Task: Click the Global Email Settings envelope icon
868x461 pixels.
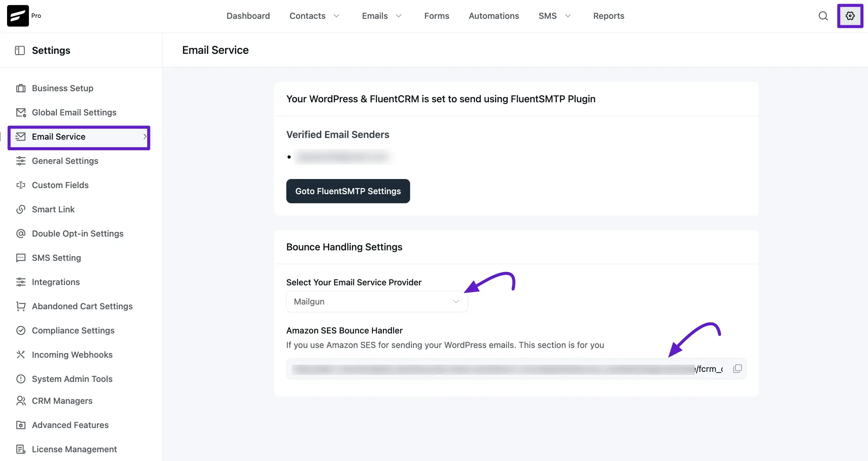Action: click(x=21, y=112)
